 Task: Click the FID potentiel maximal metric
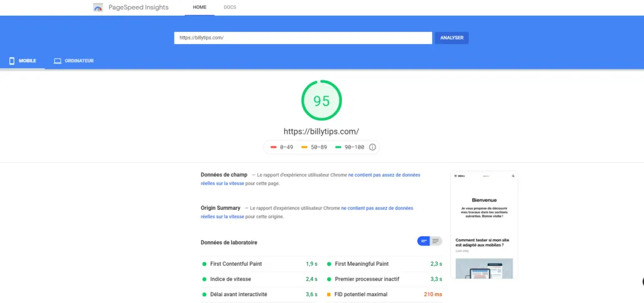pyautogui.click(x=384, y=294)
